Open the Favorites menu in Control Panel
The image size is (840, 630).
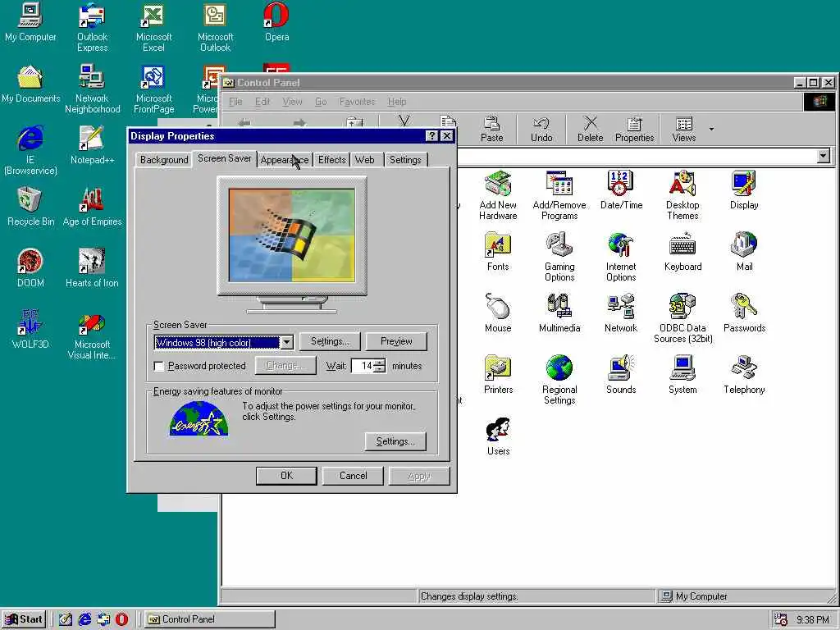tap(357, 102)
